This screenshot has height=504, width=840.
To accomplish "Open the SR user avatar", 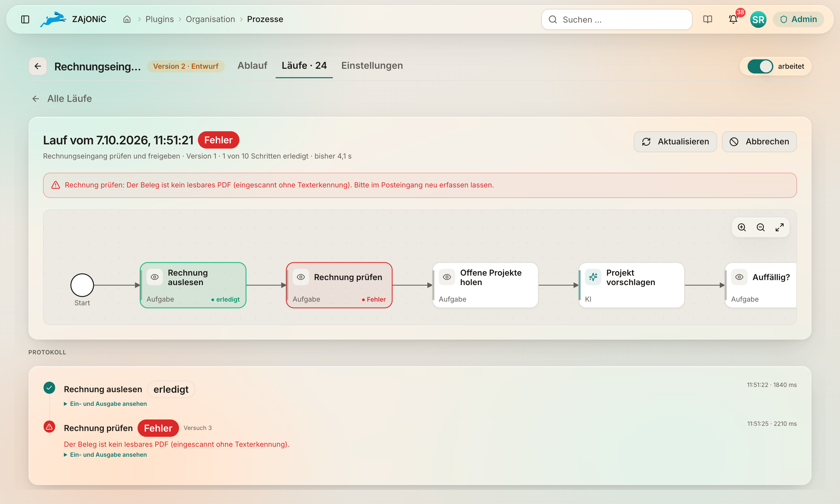I will pyautogui.click(x=758, y=19).
